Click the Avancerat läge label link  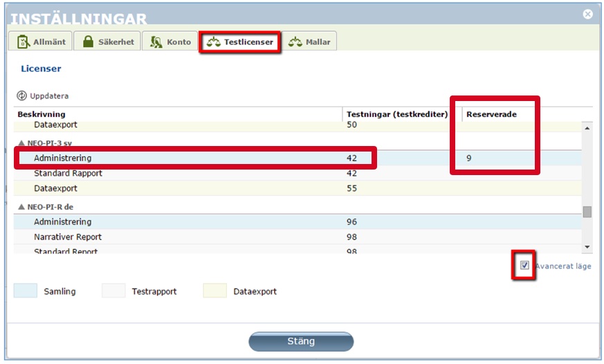562,266
